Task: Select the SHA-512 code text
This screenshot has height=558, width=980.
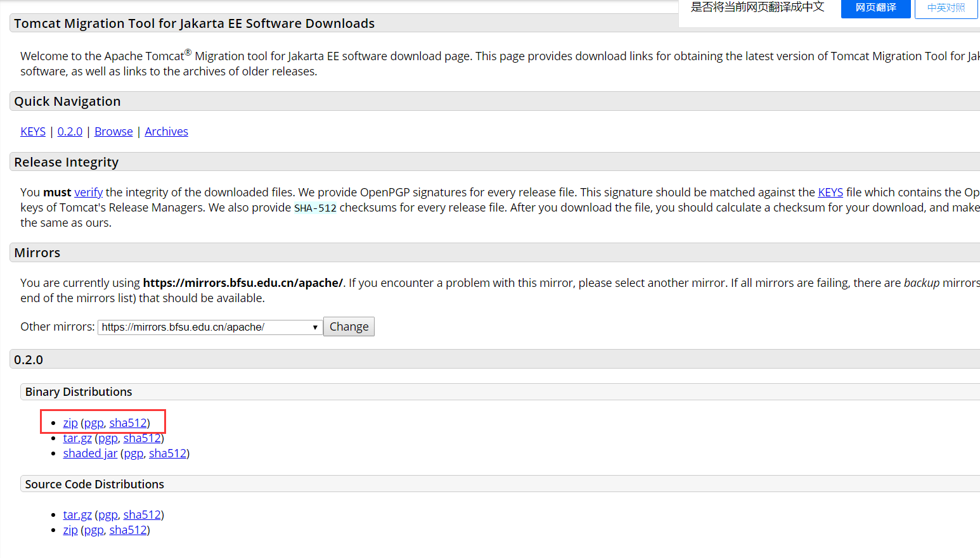Action: (x=315, y=208)
